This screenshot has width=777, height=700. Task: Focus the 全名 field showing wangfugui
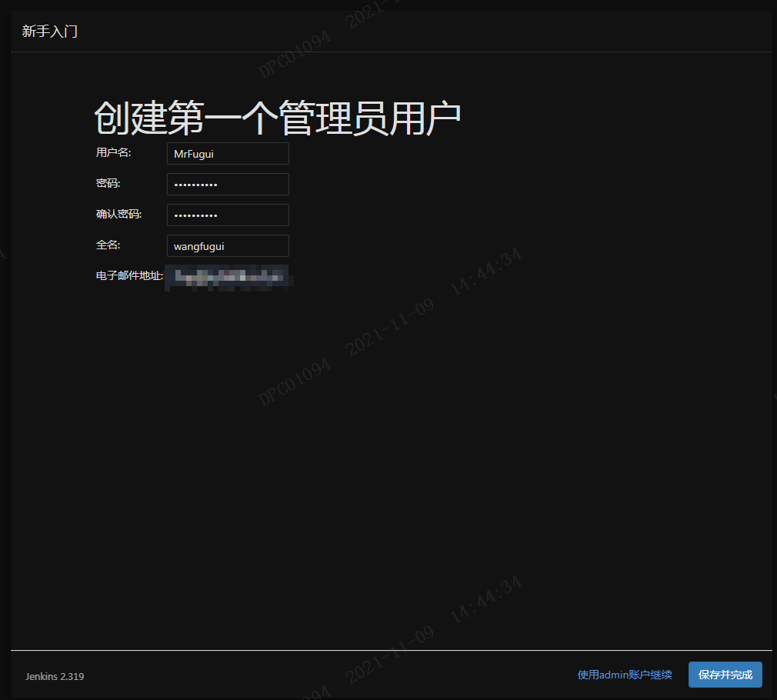(x=227, y=245)
